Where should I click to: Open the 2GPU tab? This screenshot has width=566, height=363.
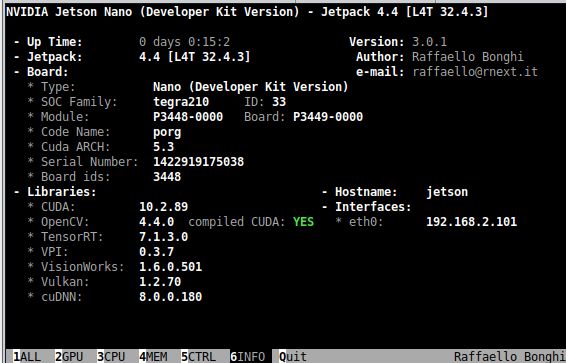(69, 357)
